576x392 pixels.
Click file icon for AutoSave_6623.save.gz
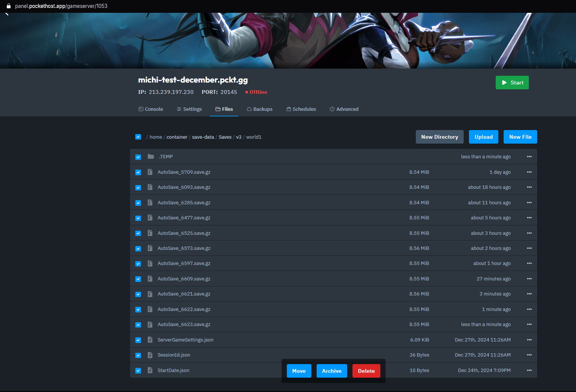click(150, 324)
